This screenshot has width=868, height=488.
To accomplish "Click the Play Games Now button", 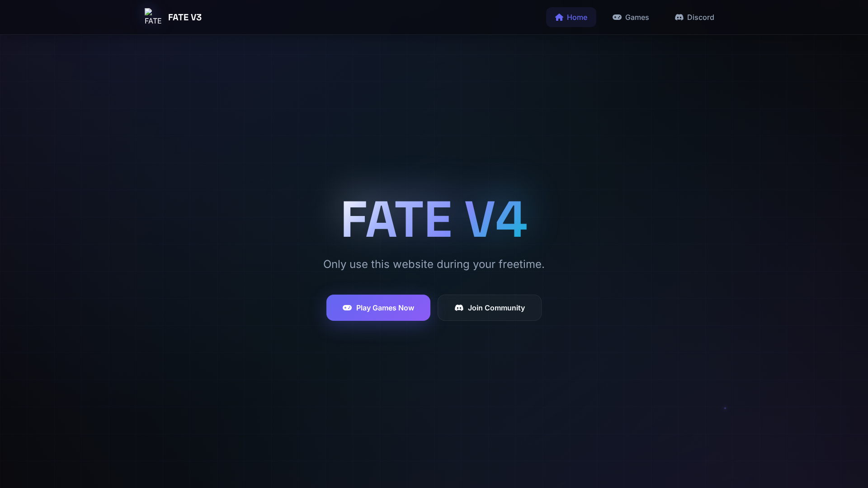I will (378, 308).
